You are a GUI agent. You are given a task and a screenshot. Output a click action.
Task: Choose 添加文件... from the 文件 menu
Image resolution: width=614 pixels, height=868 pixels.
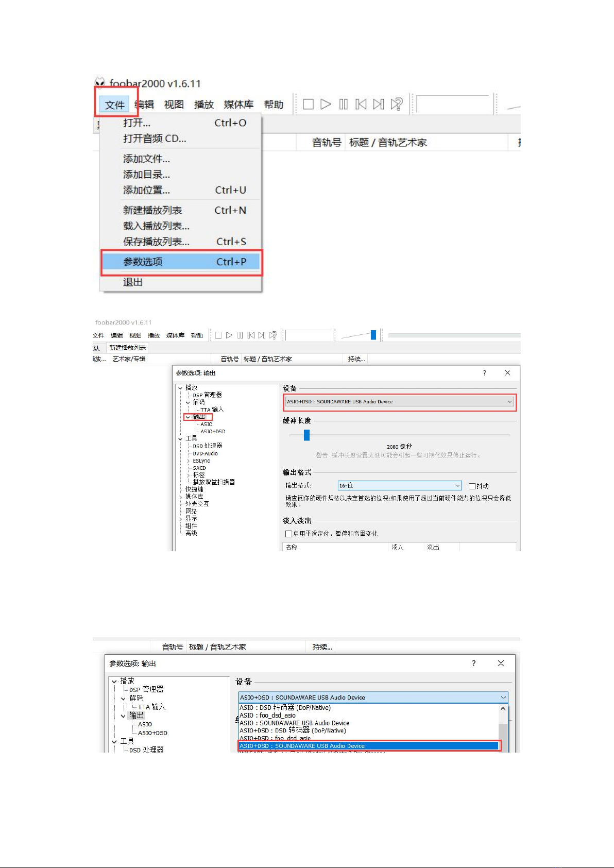(181, 159)
